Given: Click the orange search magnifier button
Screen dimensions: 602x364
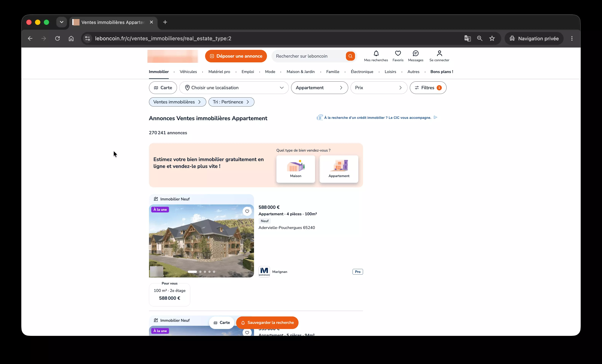Looking at the screenshot, I should [350, 56].
